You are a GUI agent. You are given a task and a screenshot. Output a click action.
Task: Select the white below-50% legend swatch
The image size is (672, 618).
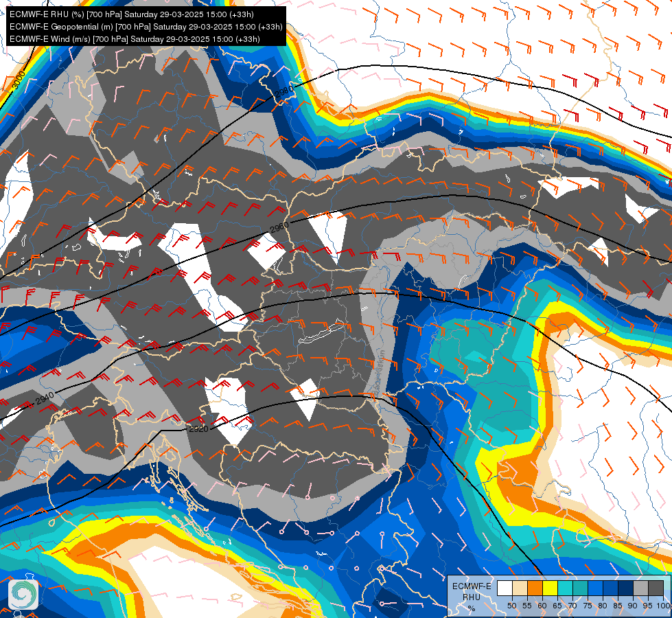coord(505,588)
